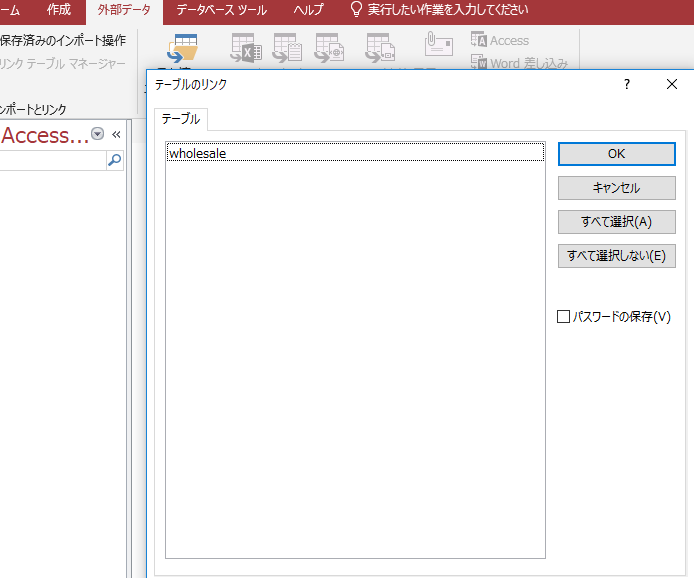Click the PDF or XPS export icon
694x578 pixels.
coord(380,49)
